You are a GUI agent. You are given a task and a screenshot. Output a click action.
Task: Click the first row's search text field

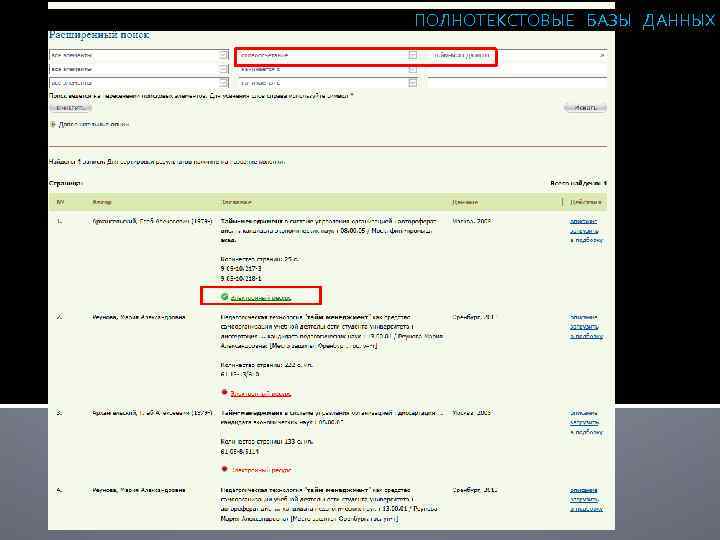(518, 55)
